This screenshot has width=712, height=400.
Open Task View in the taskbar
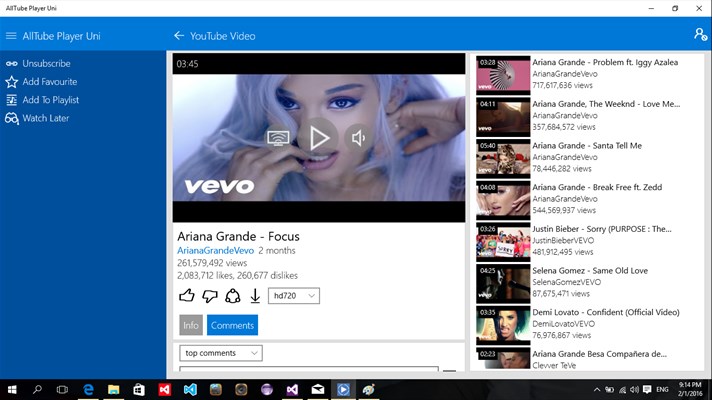[62, 390]
